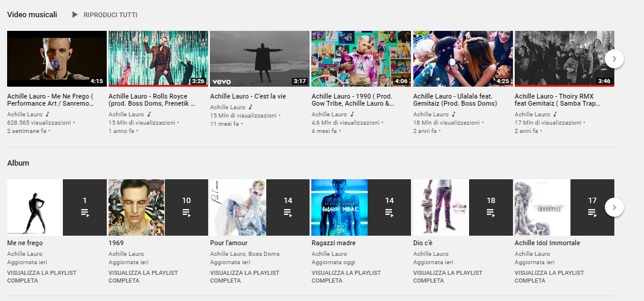This screenshot has height=301, width=644.
Task: Click playlist icon on 1969 album
Action: (x=186, y=213)
